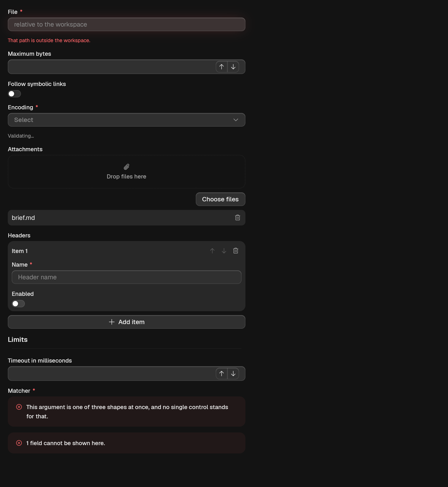
Task: Move Item 1 header down
Action: coord(224,251)
